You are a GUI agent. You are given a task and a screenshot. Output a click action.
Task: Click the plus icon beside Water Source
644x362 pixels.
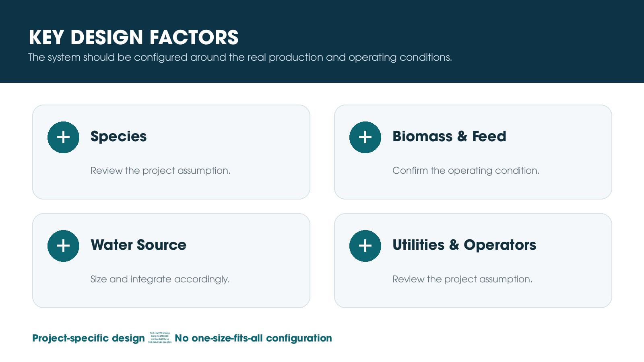pyautogui.click(x=63, y=246)
